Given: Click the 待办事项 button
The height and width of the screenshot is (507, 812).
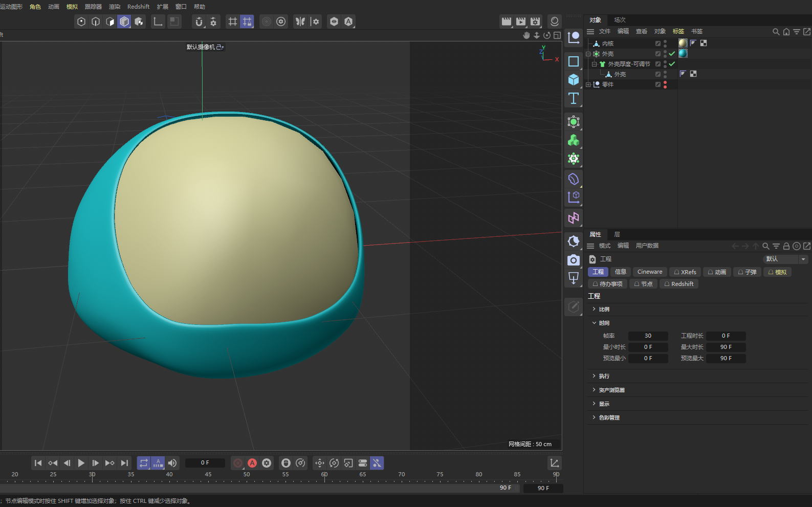Looking at the screenshot, I should [x=607, y=284].
